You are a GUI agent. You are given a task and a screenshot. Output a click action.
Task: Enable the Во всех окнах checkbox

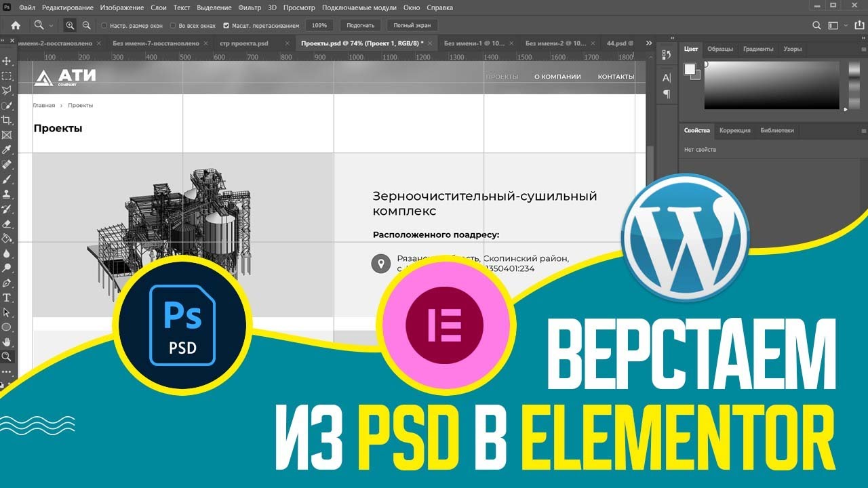[172, 26]
